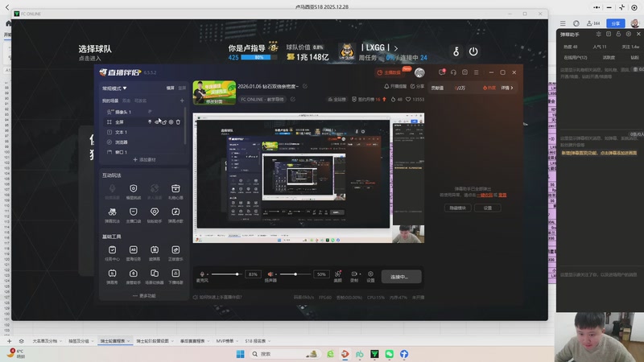The height and width of the screenshot is (362, 644).
Task: Open Windows Start menu on taskbar
Action: coord(240,354)
